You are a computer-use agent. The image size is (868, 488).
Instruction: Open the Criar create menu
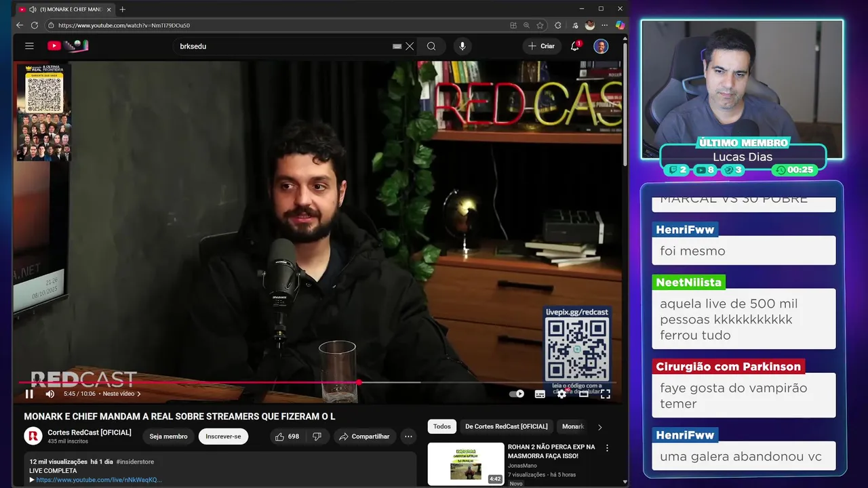pos(542,46)
